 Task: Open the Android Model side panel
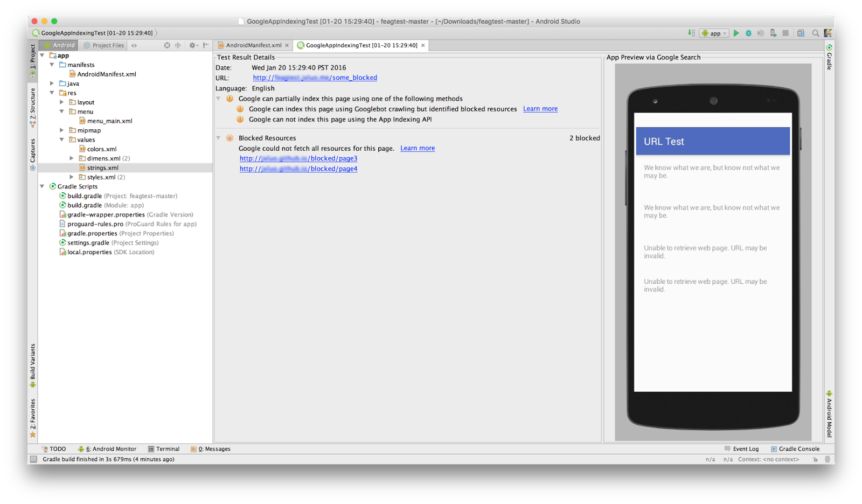click(x=829, y=414)
